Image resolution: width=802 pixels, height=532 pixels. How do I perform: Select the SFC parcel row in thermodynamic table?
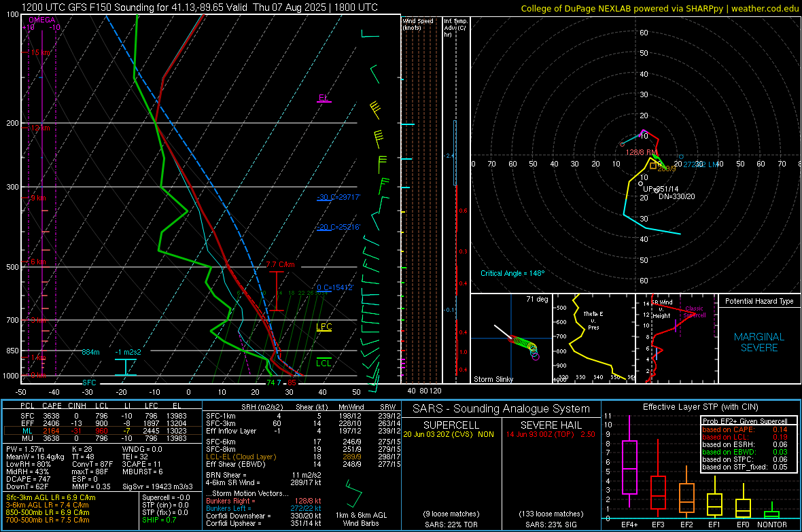click(x=103, y=416)
